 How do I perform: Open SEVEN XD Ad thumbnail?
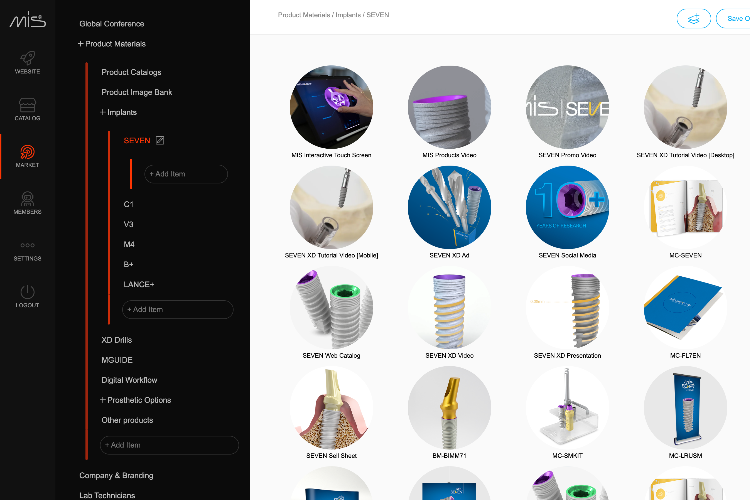449,207
